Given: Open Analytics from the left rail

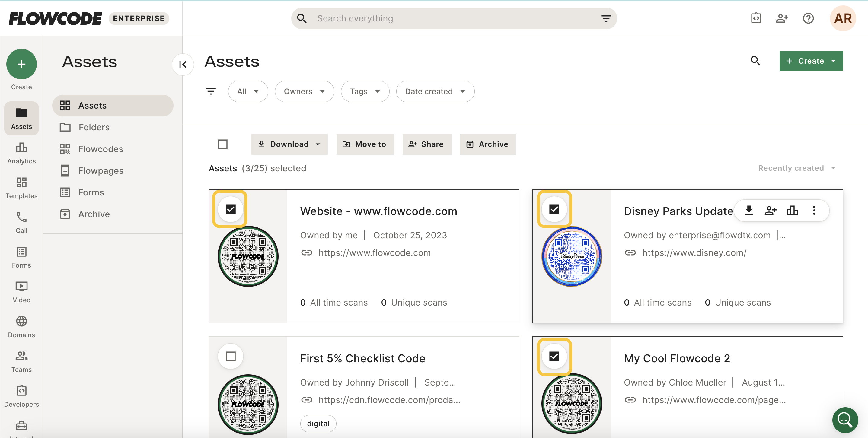Looking at the screenshot, I should (21, 153).
